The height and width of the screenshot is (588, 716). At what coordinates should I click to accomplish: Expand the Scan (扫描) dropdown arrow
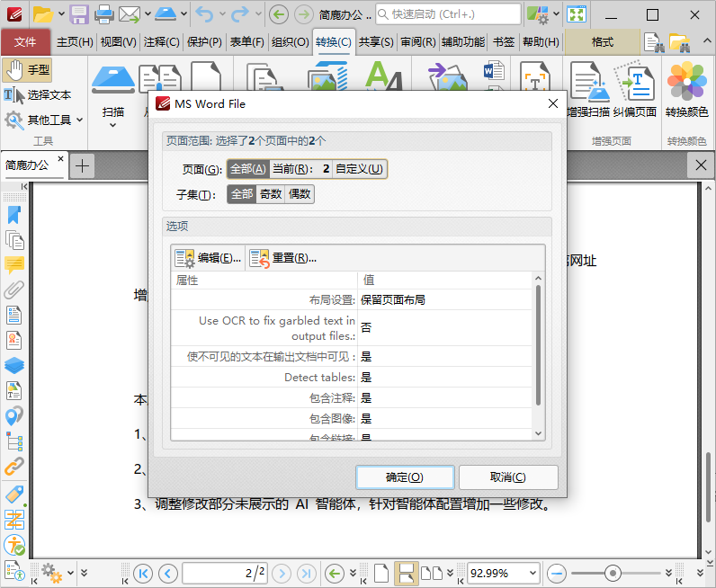point(112,125)
